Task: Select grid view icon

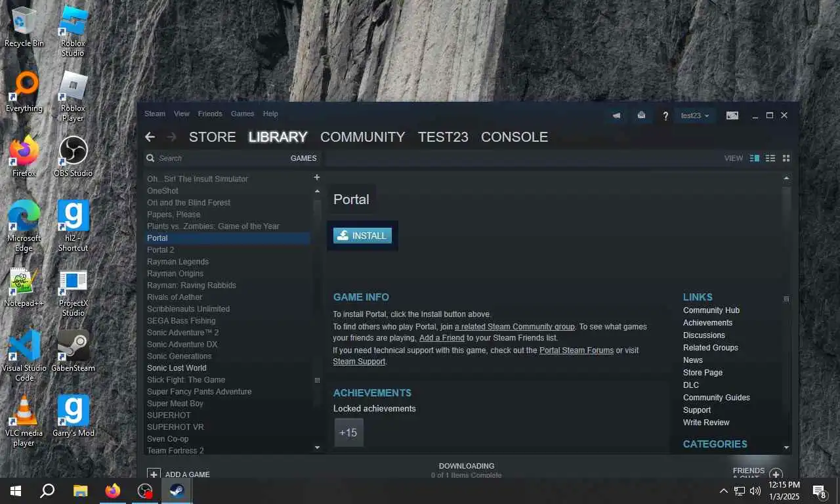Action: 786,158
